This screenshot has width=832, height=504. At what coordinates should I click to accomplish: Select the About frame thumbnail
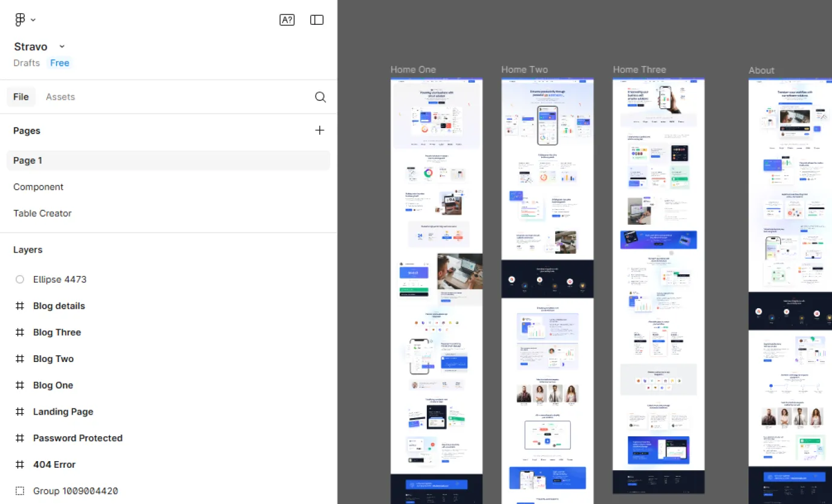pos(790,291)
